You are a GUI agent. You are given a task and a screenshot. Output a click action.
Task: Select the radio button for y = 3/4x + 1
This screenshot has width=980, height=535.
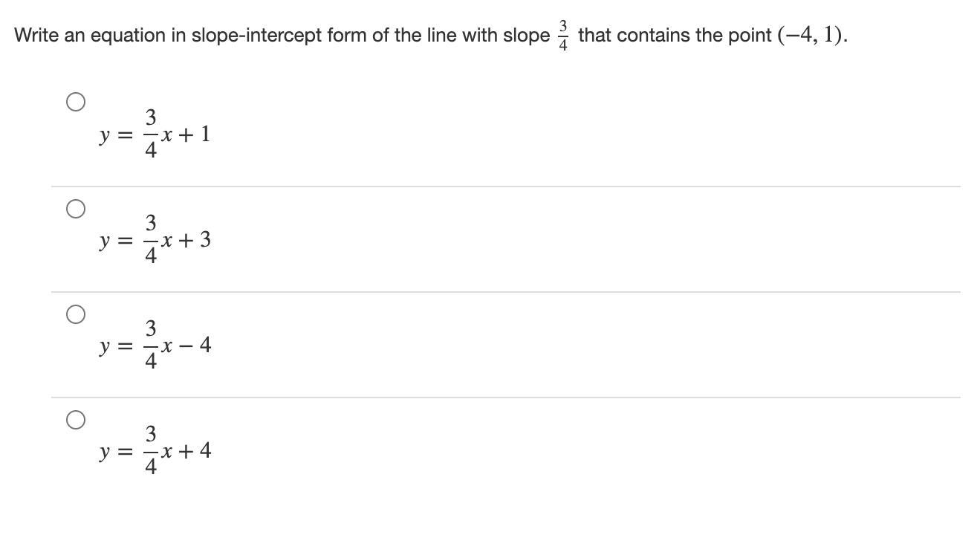[x=75, y=102]
